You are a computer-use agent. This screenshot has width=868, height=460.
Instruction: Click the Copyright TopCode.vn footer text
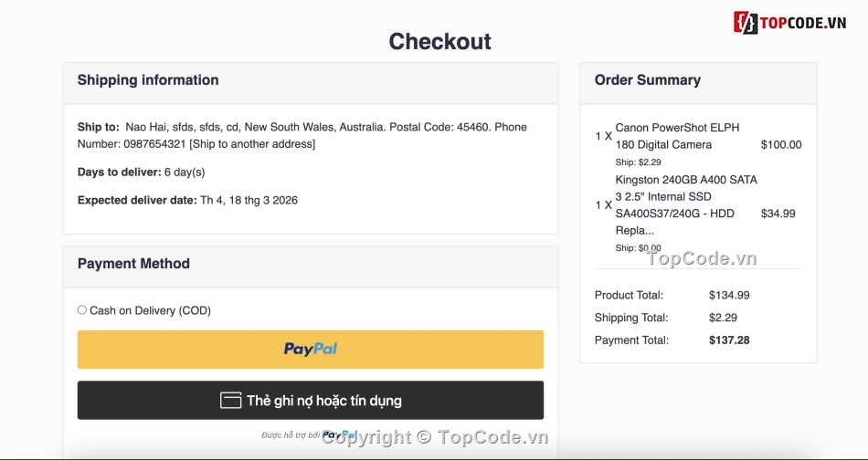pos(435,437)
